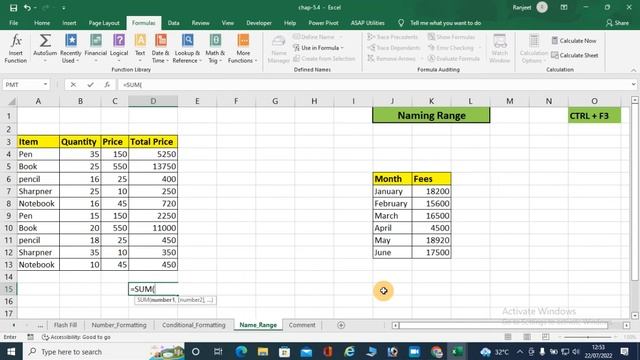
Task: Open Ribbon Display Options
Action: pyautogui.click(x=564, y=7)
